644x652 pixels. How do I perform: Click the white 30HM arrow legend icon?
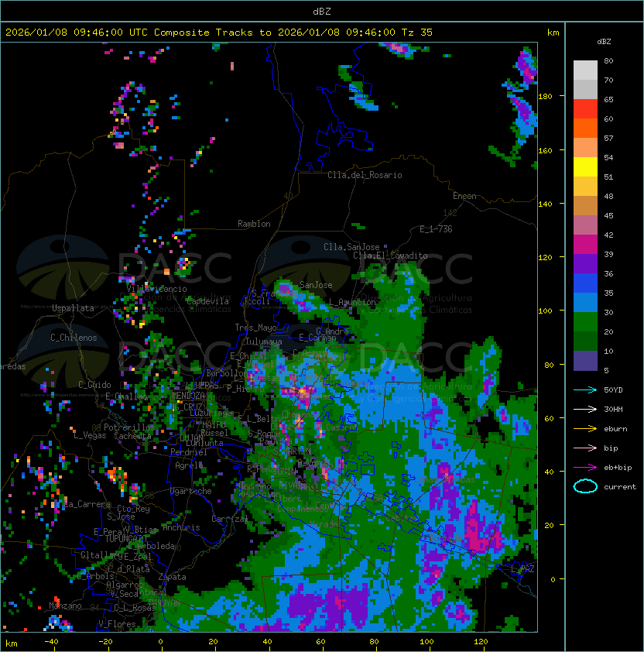[585, 410]
